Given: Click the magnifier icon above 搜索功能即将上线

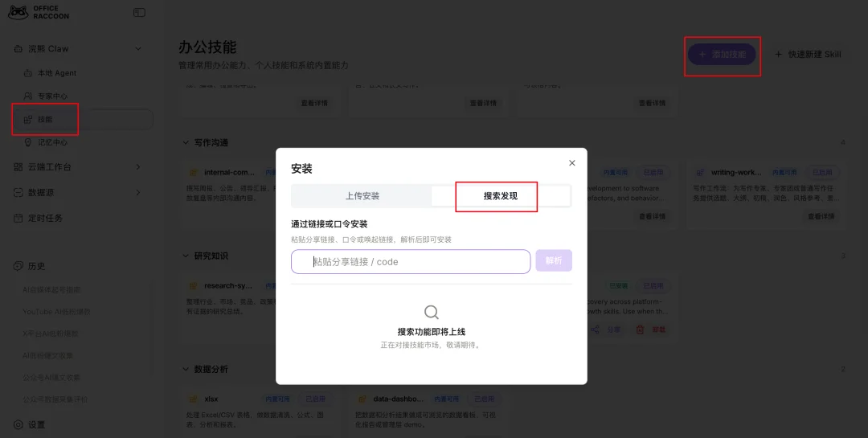Looking at the screenshot, I should coord(432,313).
